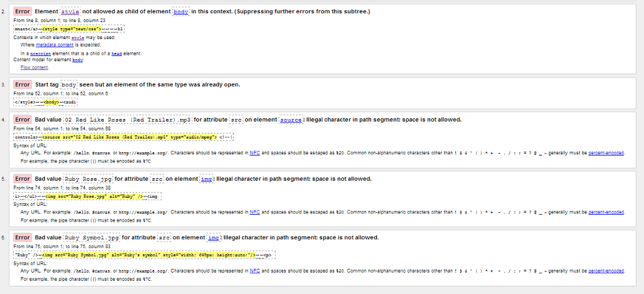
Task: Open the 'body' element link in error 2 heading
Action: [181, 12]
